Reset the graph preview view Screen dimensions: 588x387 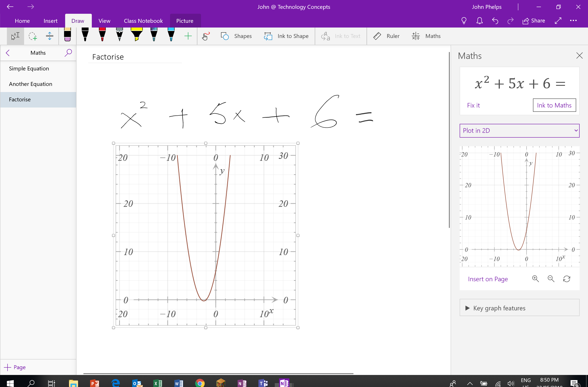[x=566, y=279]
